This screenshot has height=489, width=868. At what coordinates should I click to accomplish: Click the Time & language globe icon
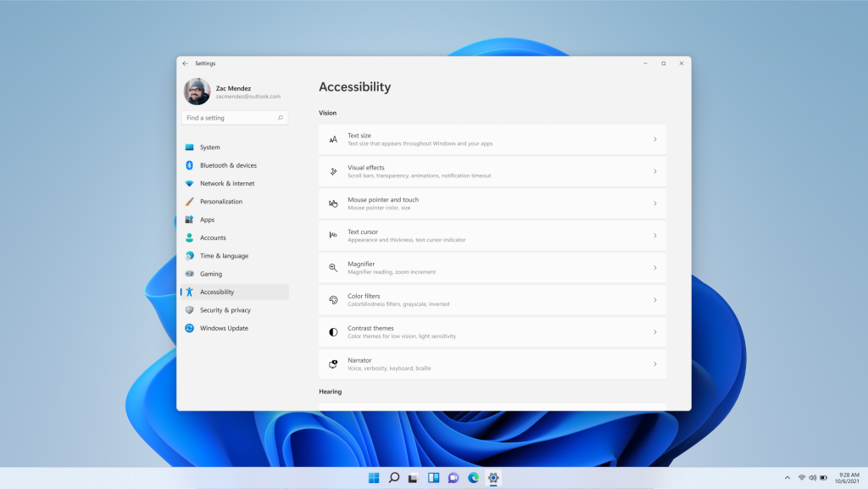point(189,256)
